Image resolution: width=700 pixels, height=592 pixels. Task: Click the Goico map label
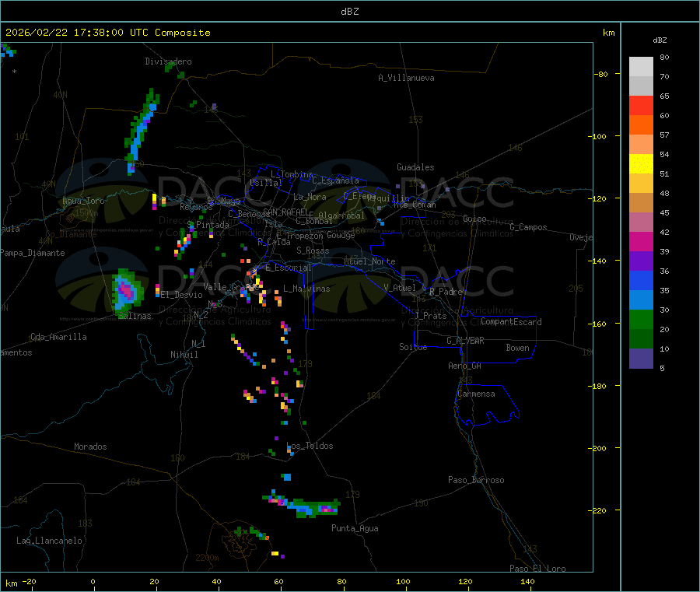(x=474, y=219)
